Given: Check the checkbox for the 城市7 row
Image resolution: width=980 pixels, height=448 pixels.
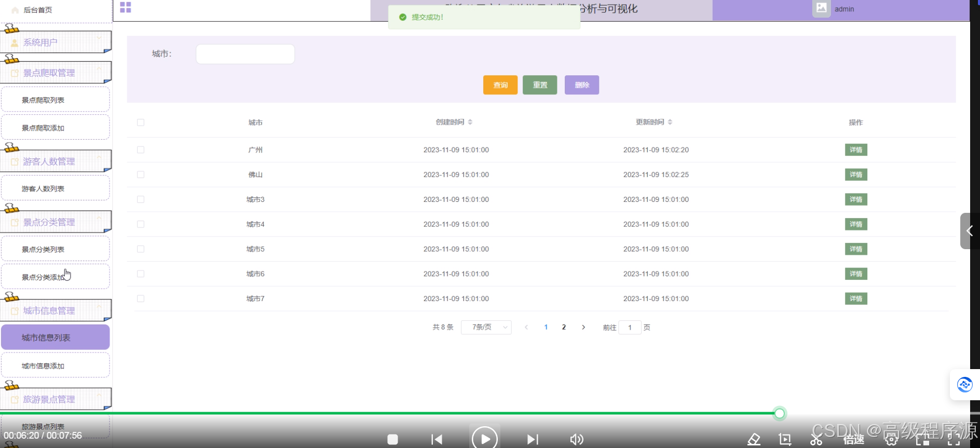Looking at the screenshot, I should (141, 298).
